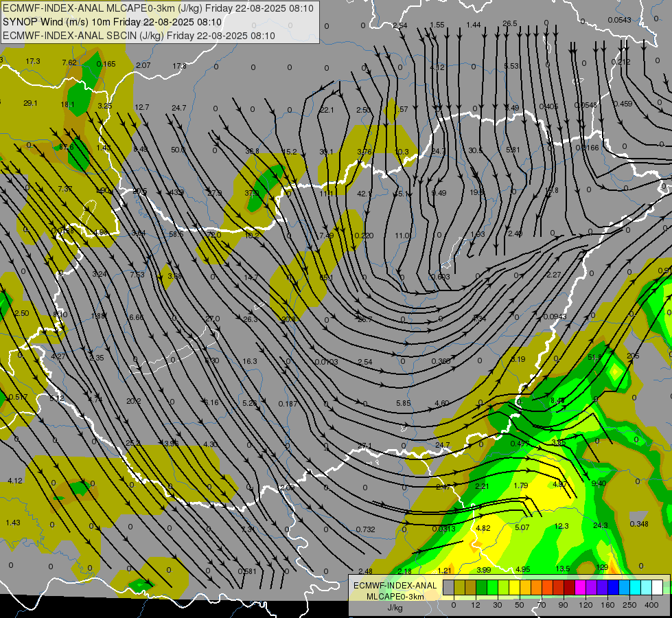Select the SBCIN title line in header

coord(139,36)
